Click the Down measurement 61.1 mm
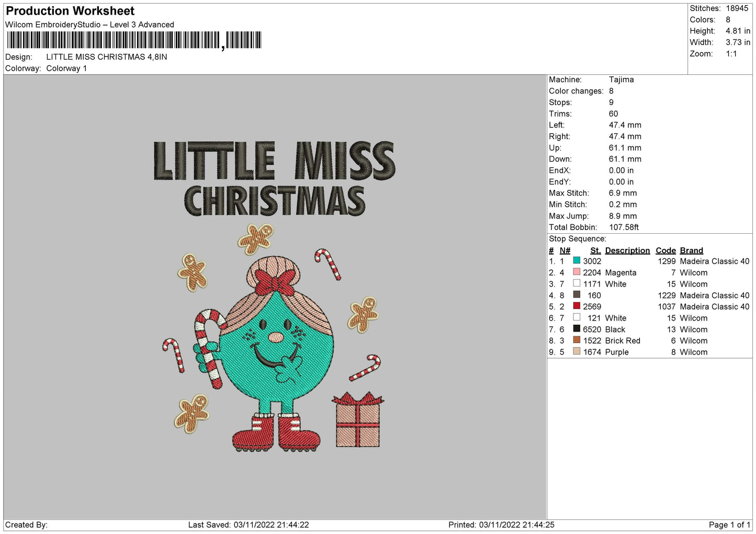The width and height of the screenshot is (756, 534). point(625,159)
